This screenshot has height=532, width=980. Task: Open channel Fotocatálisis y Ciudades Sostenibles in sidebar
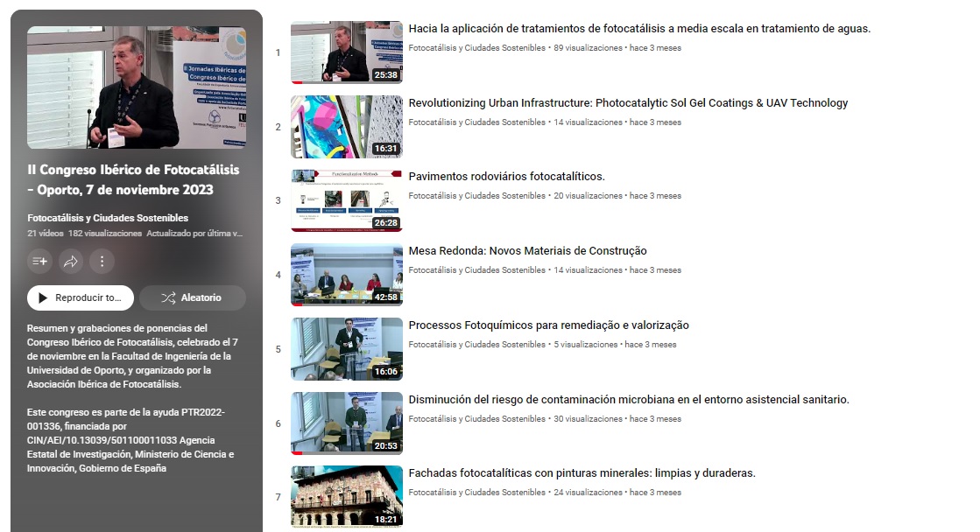coord(108,218)
